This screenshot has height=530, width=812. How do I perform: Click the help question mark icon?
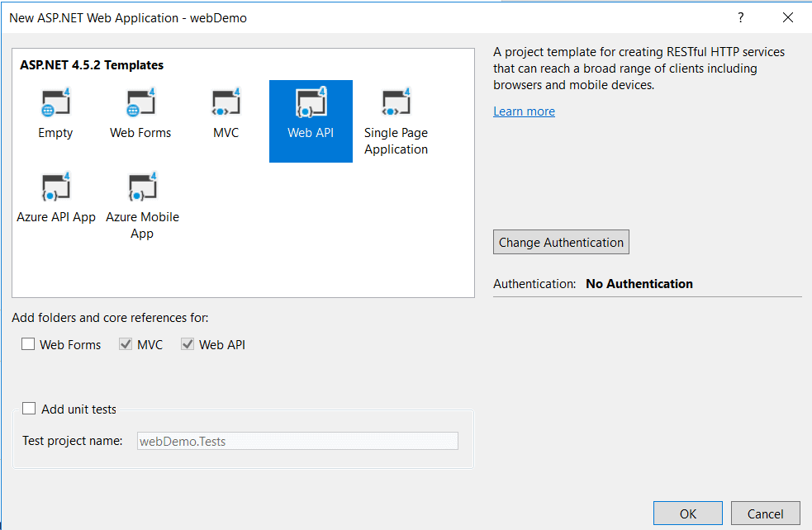[740, 17]
